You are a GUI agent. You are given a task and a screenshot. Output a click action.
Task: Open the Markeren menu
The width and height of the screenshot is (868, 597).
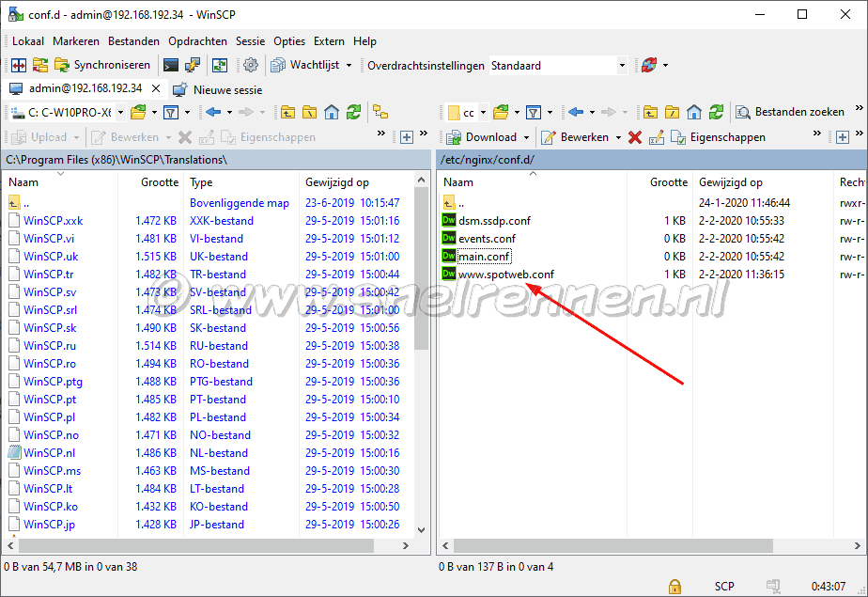(x=76, y=41)
